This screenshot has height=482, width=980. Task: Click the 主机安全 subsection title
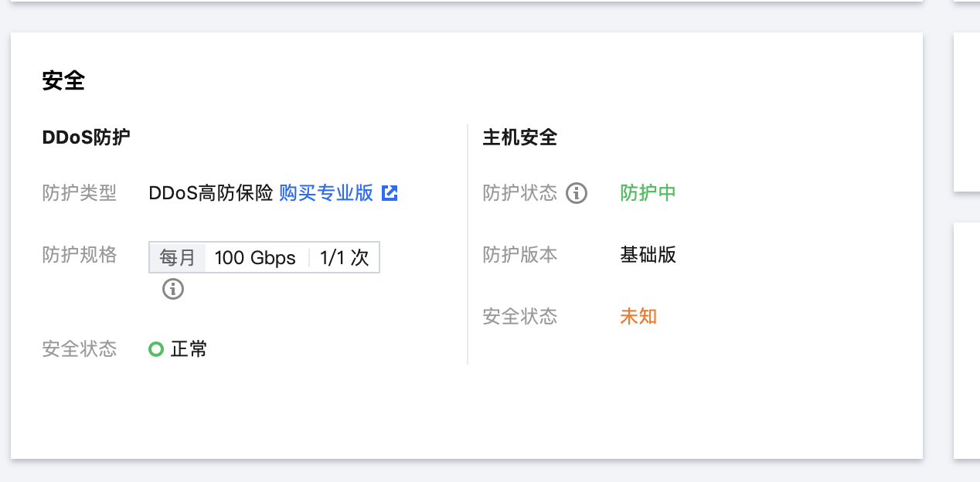519,137
